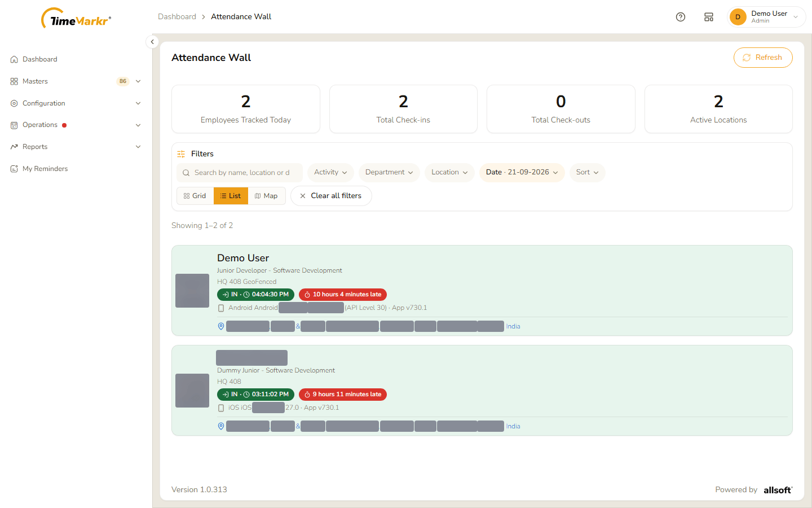
Task: Click the Reports chart icon in sidebar
Action: pos(14,147)
